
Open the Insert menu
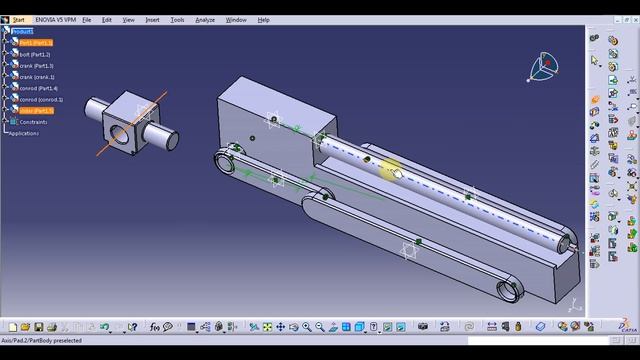tap(152, 20)
